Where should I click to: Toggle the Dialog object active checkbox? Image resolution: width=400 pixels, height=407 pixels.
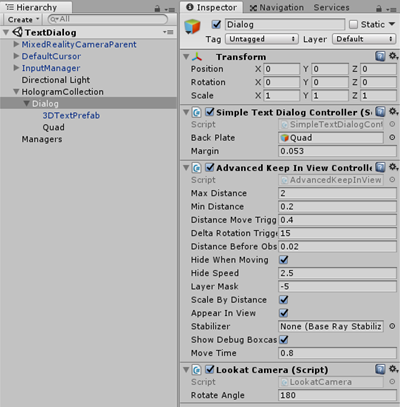tap(216, 24)
